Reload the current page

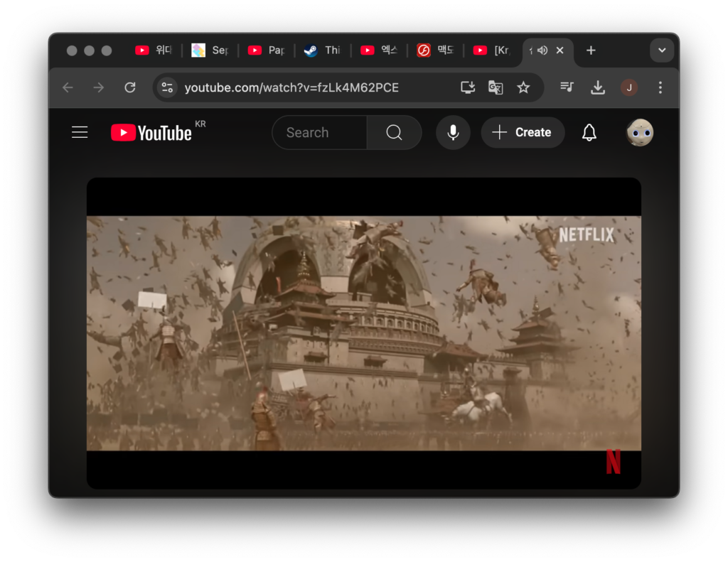pos(130,87)
